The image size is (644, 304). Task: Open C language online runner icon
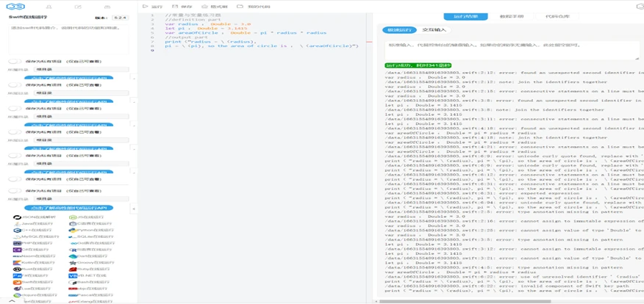[x=73, y=223]
